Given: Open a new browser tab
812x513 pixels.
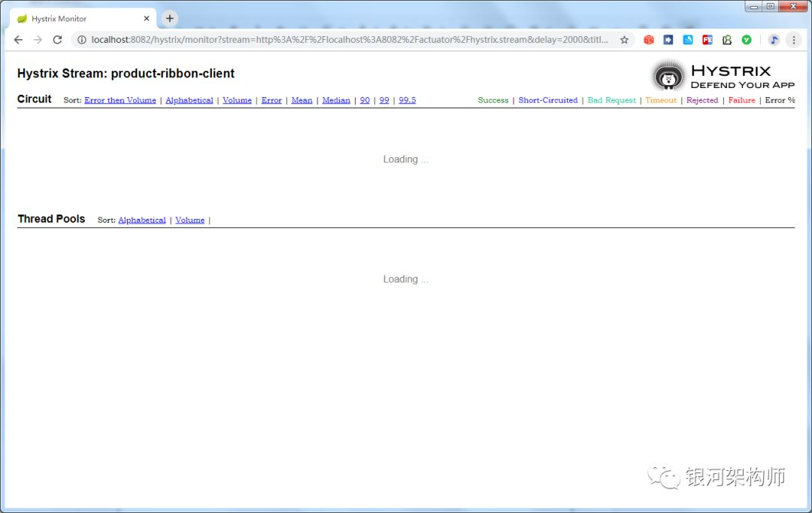Looking at the screenshot, I should (x=169, y=19).
